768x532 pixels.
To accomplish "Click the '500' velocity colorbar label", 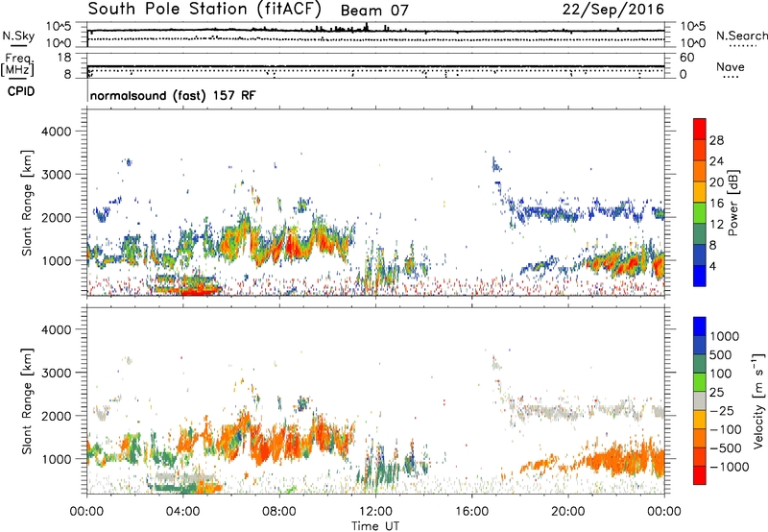I will [721, 355].
